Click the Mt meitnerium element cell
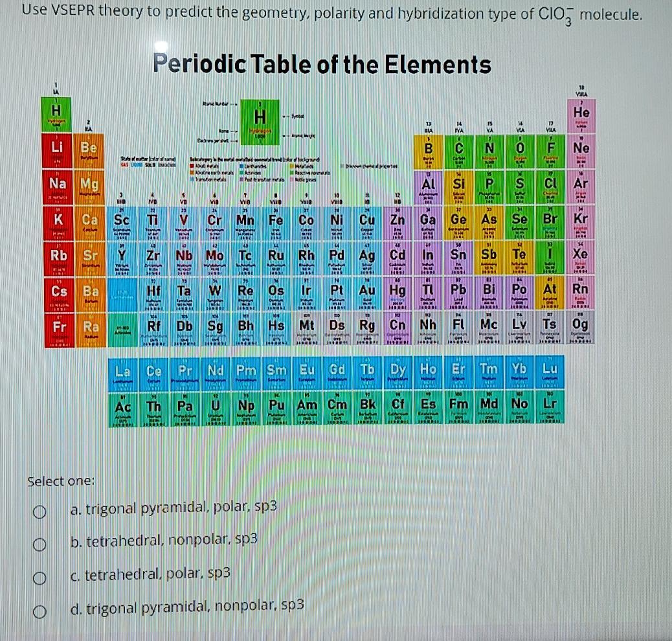672x641 pixels. click(x=306, y=330)
